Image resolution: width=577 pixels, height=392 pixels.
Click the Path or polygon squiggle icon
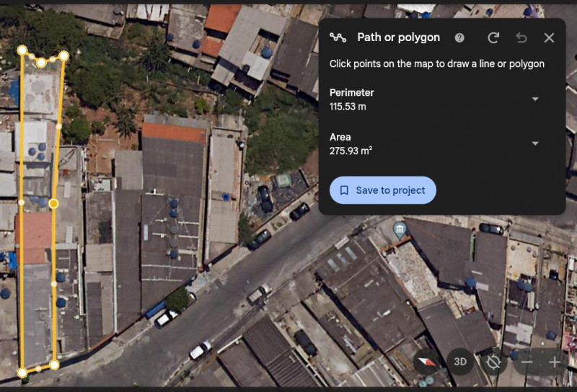(338, 37)
